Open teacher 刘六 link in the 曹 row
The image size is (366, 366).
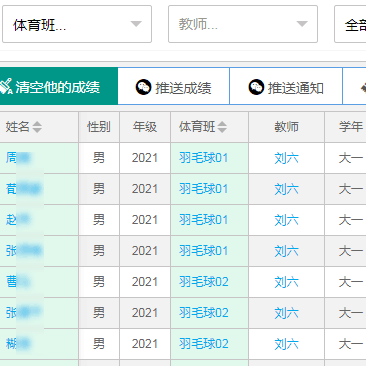point(286,282)
